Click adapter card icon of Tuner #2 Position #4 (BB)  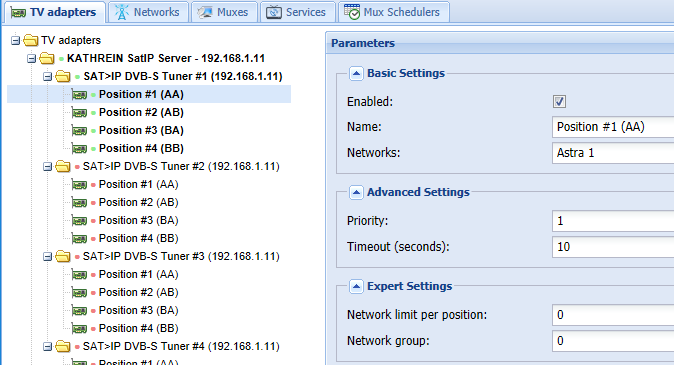pyautogui.click(x=80, y=239)
